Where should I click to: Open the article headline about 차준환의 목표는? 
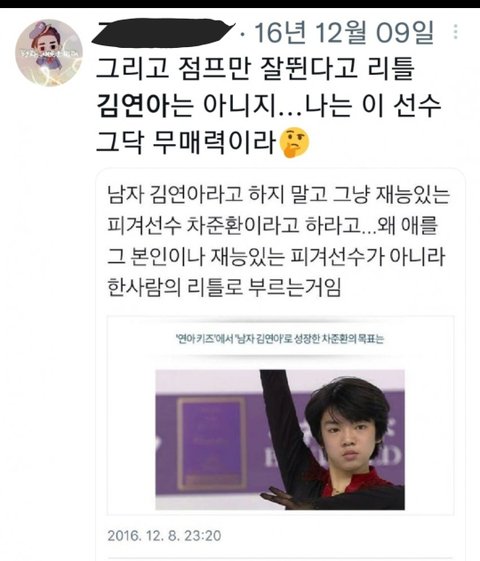280,338
